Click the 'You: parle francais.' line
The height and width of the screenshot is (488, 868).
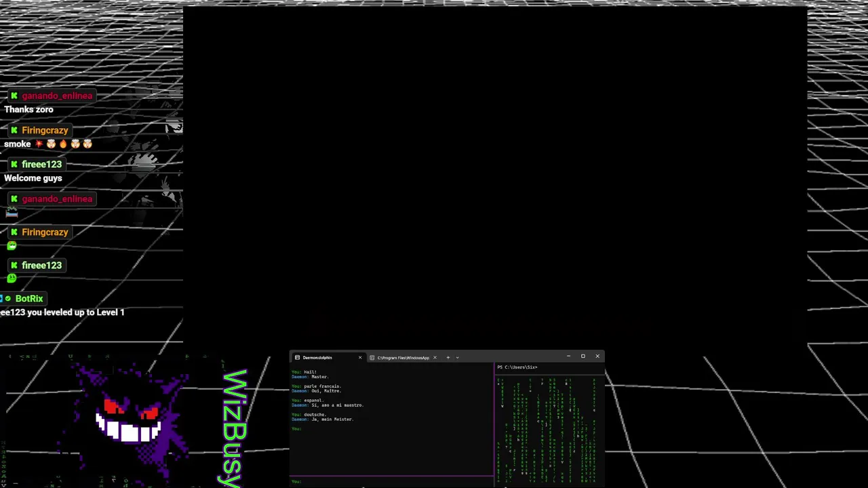pyautogui.click(x=316, y=386)
